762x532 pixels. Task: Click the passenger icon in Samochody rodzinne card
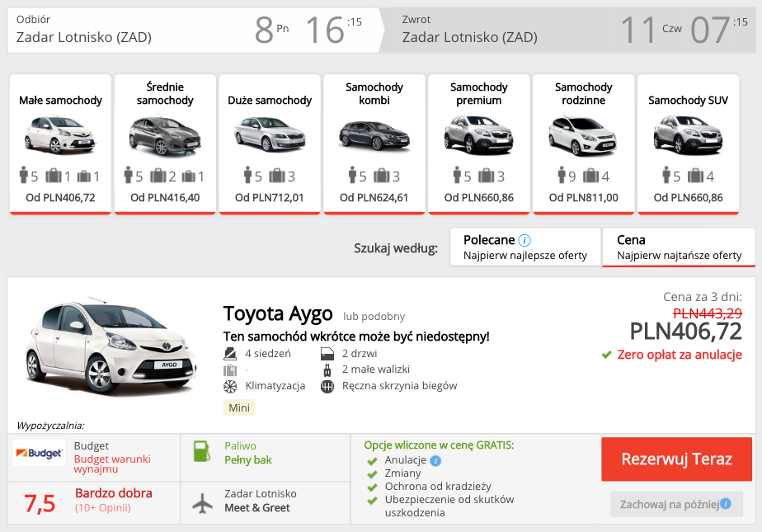coord(562,176)
